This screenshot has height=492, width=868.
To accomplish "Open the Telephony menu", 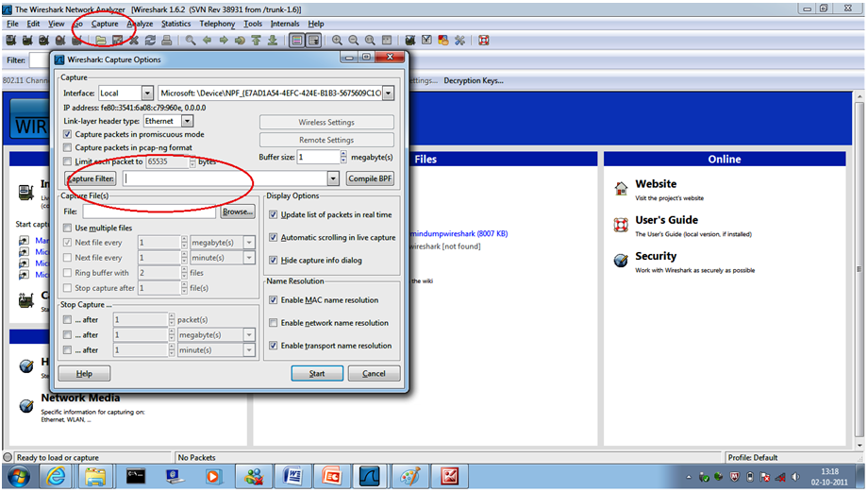I will click(217, 24).
